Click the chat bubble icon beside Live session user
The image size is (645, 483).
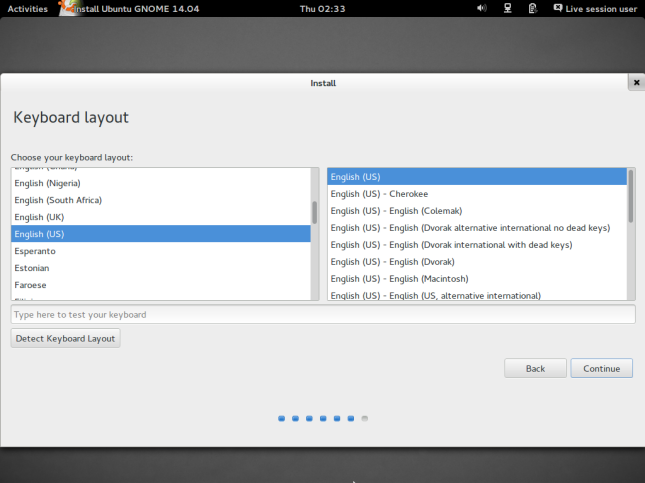(557, 8)
